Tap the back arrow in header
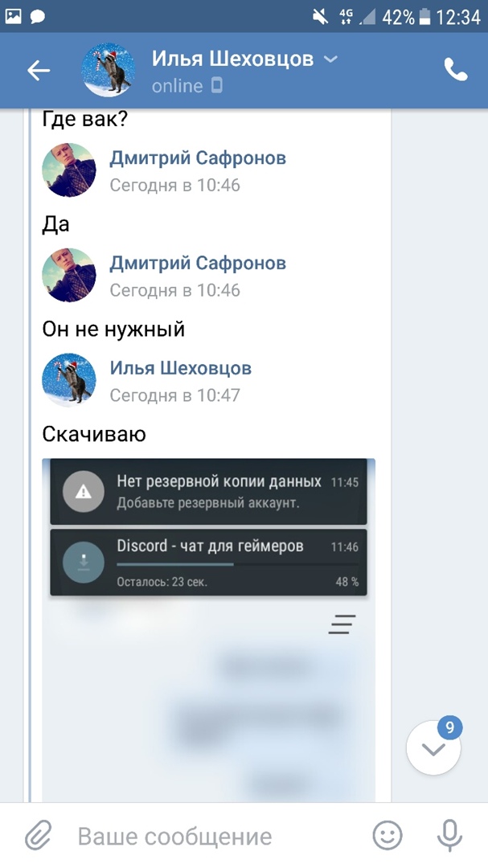 tap(39, 70)
